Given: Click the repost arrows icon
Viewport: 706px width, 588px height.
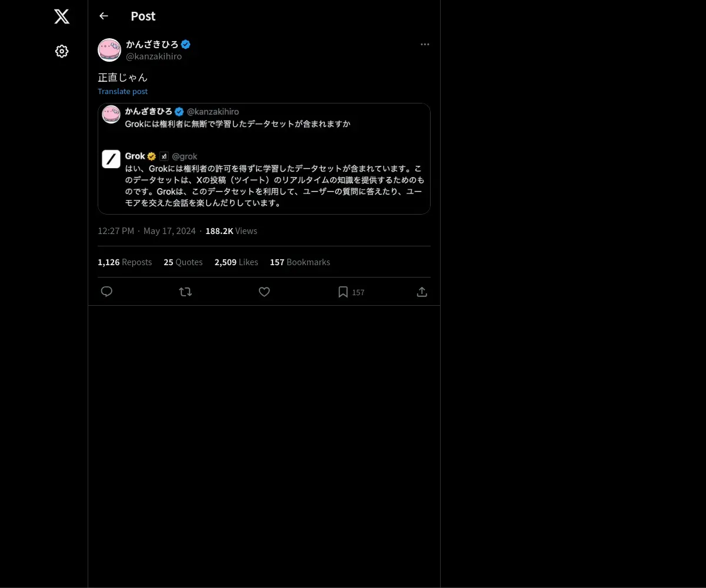Looking at the screenshot, I should coord(185,292).
